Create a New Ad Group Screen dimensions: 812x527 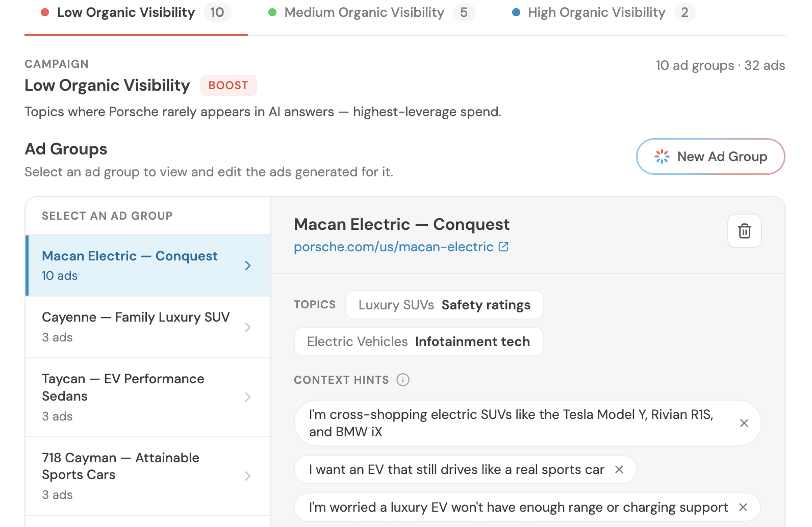pos(711,156)
